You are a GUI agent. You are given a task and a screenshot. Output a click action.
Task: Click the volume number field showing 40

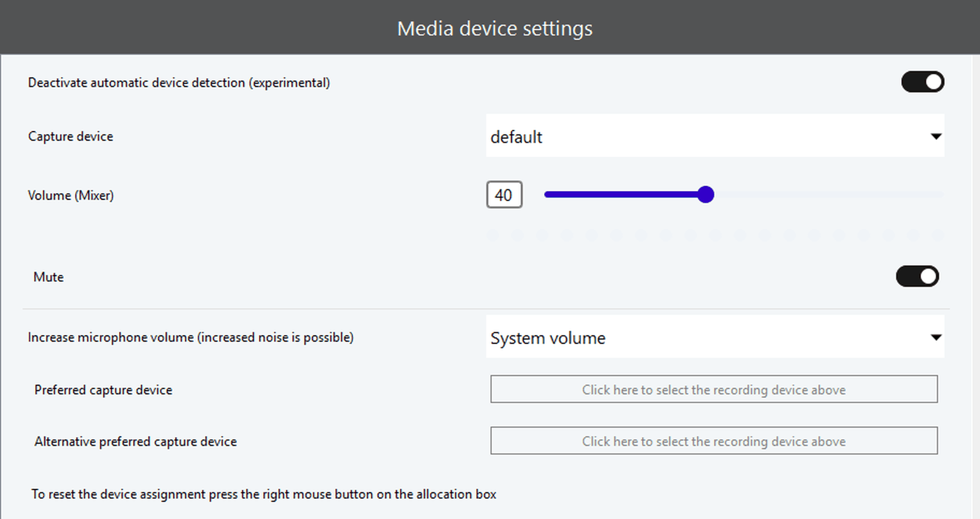click(504, 195)
